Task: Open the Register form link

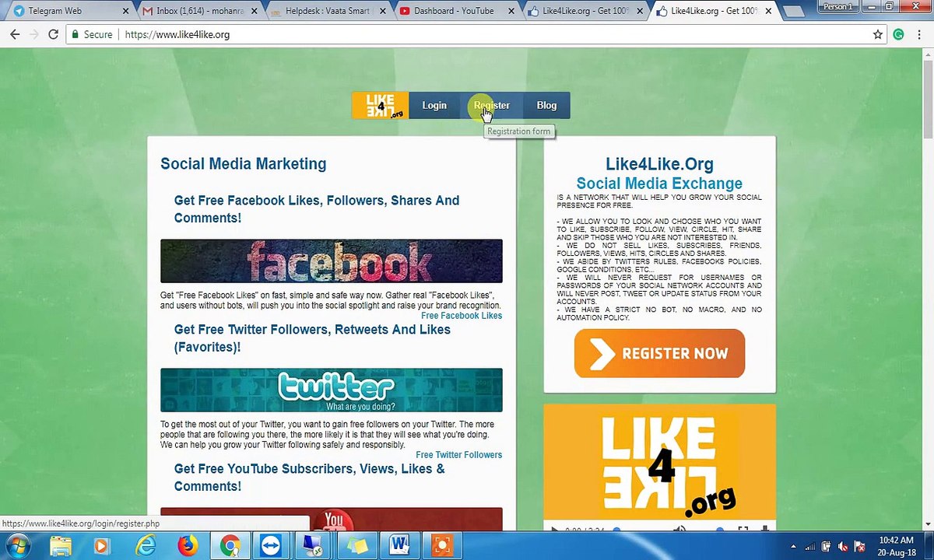Action: (492, 106)
